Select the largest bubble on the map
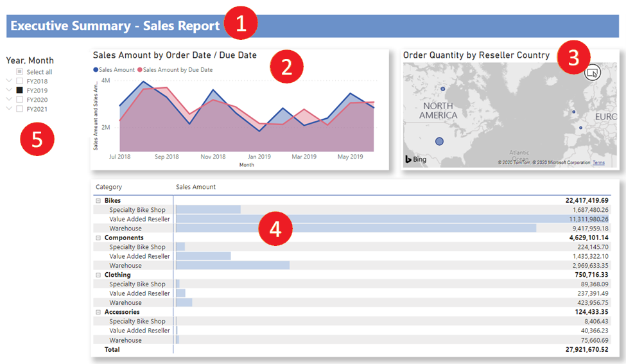This screenshot has height=364, width=626. coord(439,141)
